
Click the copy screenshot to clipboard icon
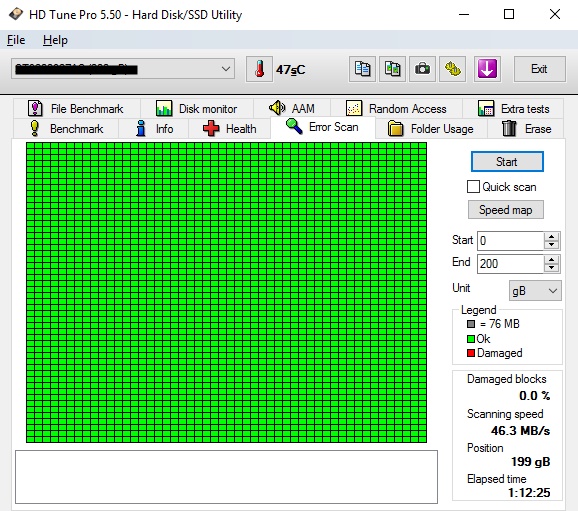point(393,69)
